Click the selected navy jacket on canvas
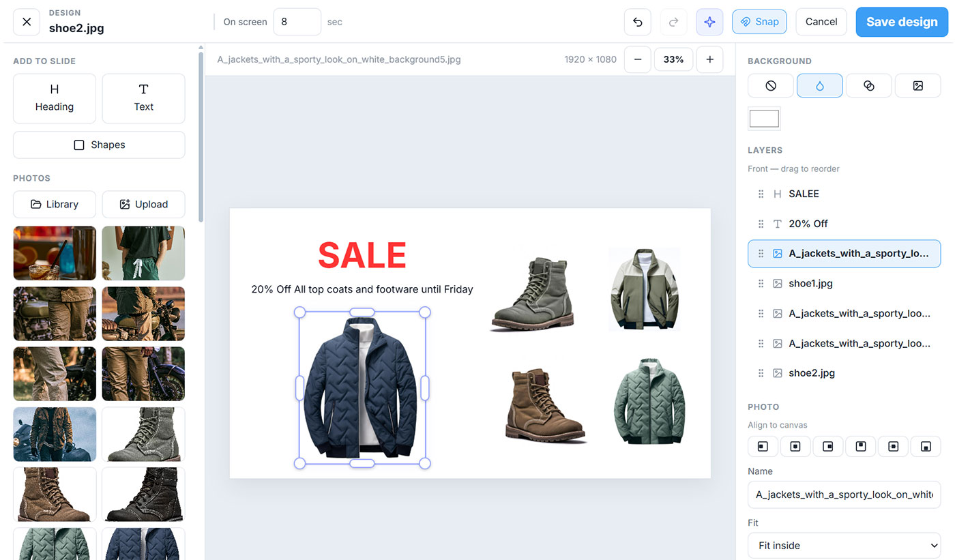This screenshot has width=955, height=560. 362,387
